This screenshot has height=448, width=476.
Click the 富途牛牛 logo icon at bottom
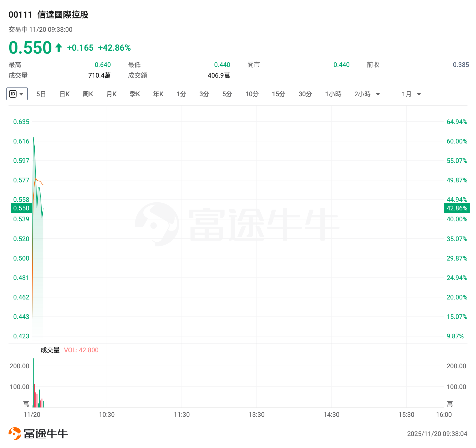pyautogui.click(x=15, y=433)
